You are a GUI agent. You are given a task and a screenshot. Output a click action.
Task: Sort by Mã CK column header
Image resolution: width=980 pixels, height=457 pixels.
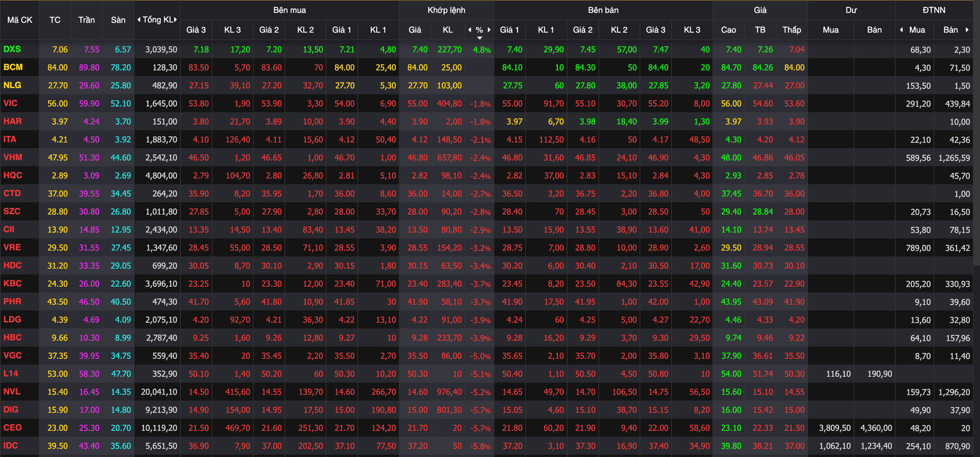pos(20,20)
